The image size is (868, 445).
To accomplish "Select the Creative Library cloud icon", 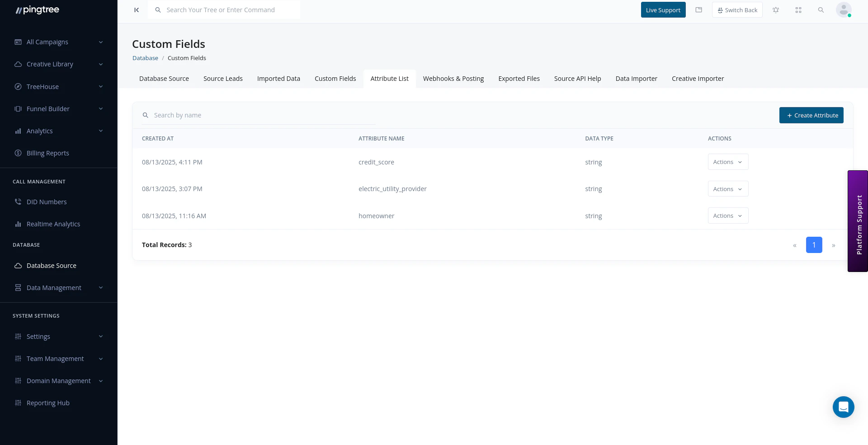I will click(x=18, y=64).
